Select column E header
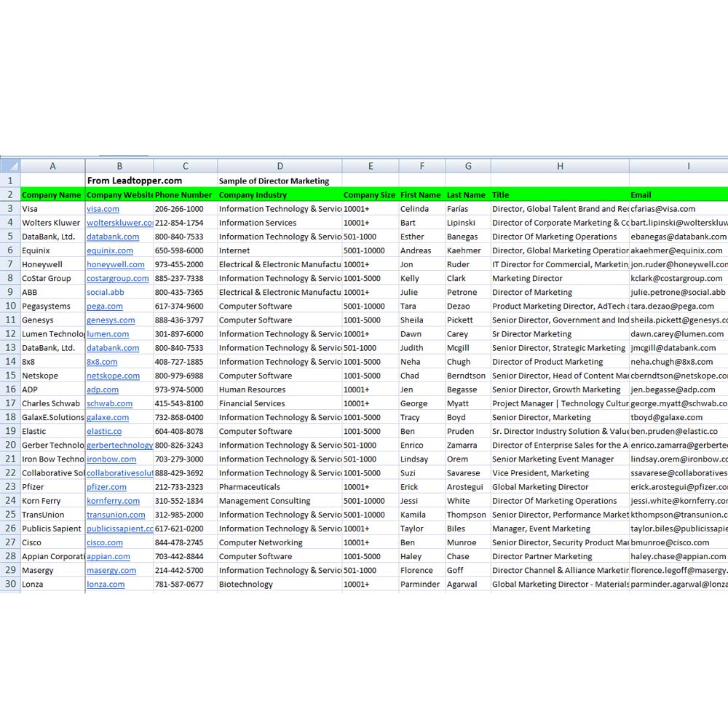 click(371, 166)
